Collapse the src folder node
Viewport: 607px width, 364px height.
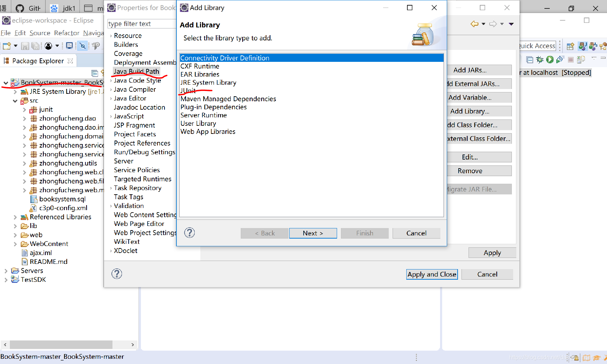pyautogui.click(x=15, y=101)
